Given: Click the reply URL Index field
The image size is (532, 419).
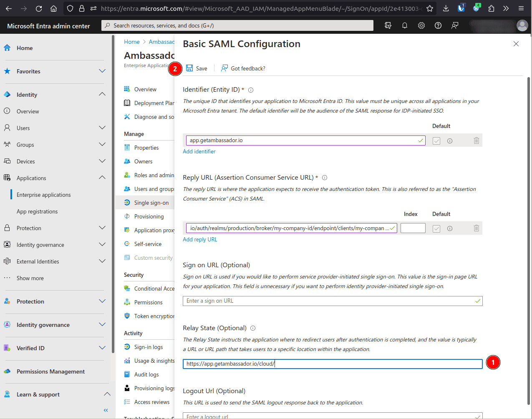Looking at the screenshot, I should 413,228.
